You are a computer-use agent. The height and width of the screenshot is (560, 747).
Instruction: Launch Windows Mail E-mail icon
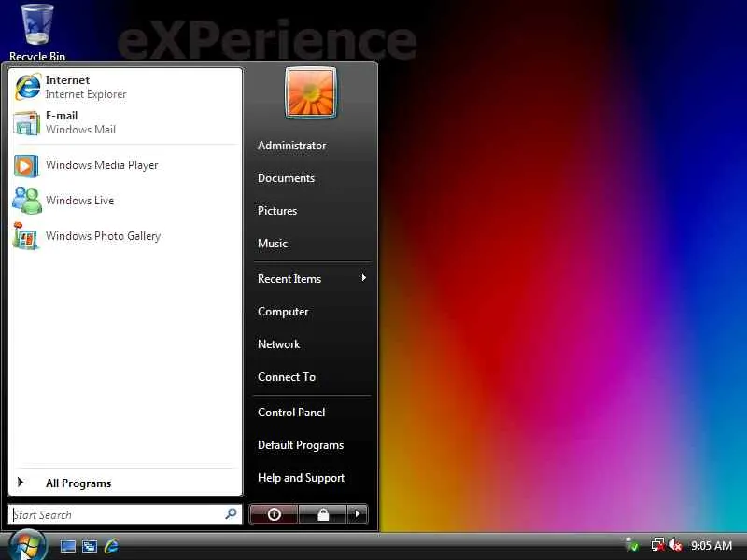(27, 123)
